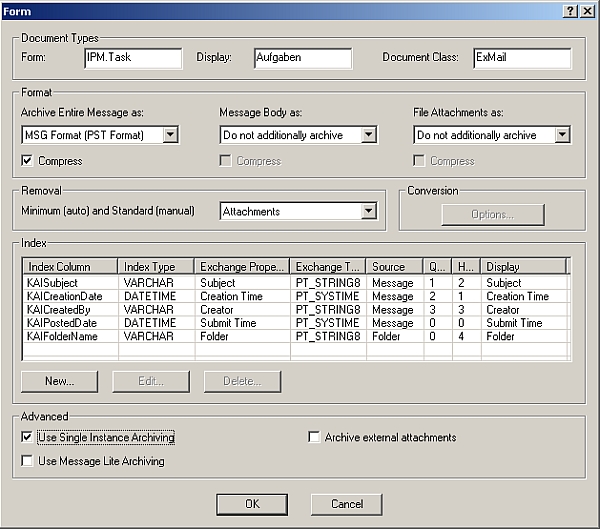The height and width of the screenshot is (529, 600).
Task: Open the File Attachments as dropdown
Action: tap(562, 135)
